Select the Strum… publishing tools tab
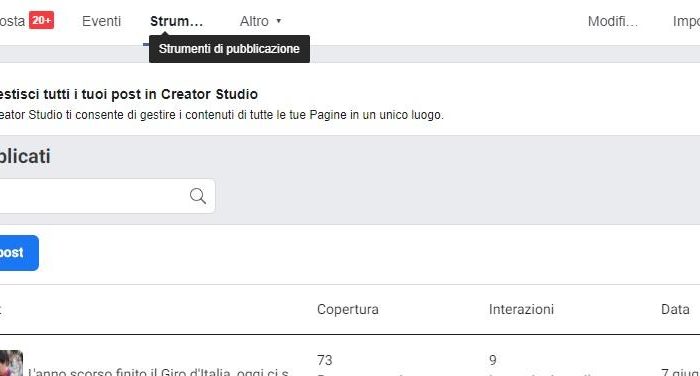 click(176, 21)
